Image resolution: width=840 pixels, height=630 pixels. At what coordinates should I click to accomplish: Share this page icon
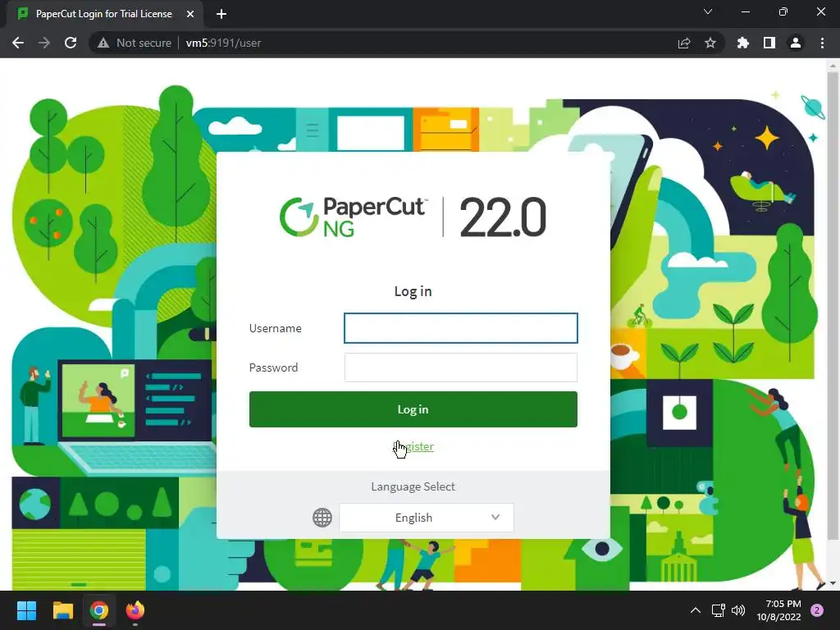pos(684,43)
